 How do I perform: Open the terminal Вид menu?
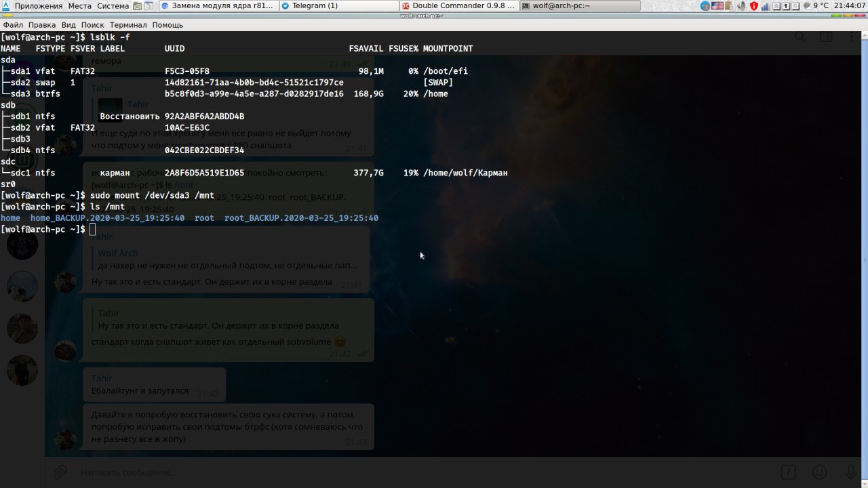[x=68, y=24]
